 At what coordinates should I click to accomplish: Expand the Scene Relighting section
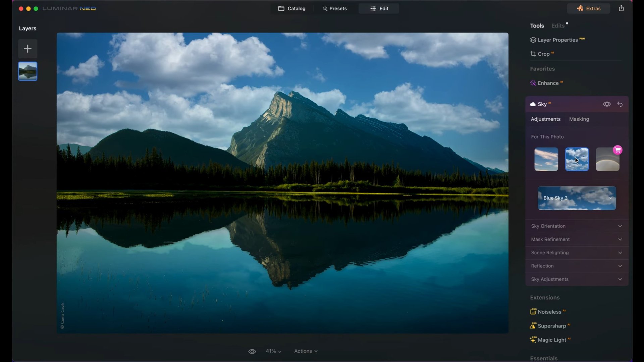pos(576,252)
